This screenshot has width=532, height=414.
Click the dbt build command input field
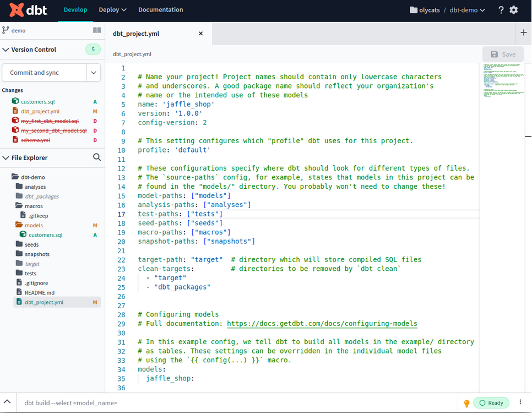click(x=237, y=403)
